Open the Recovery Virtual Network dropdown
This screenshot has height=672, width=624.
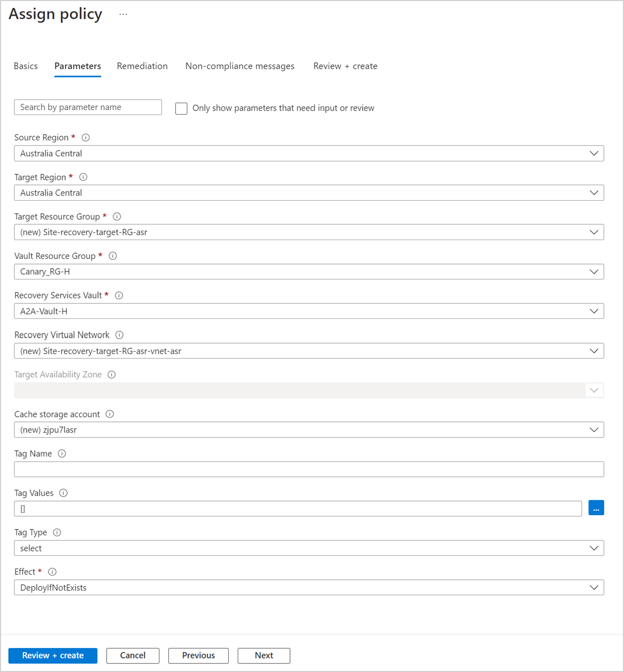pos(309,351)
